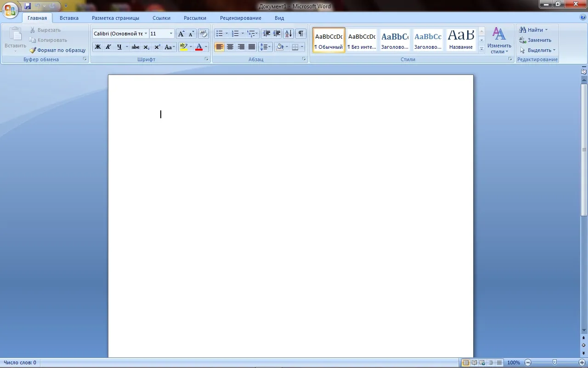Clear formatting with eraser icon

pyautogui.click(x=204, y=34)
